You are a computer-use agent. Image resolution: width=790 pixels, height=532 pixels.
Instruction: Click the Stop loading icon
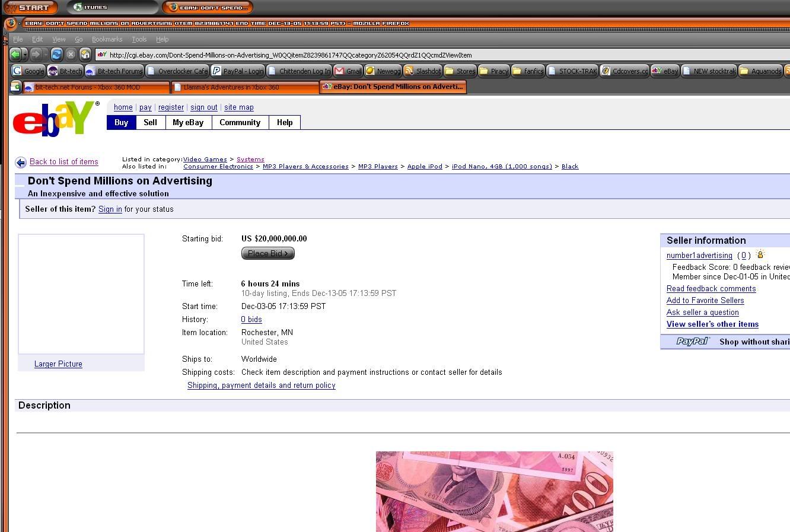point(71,55)
